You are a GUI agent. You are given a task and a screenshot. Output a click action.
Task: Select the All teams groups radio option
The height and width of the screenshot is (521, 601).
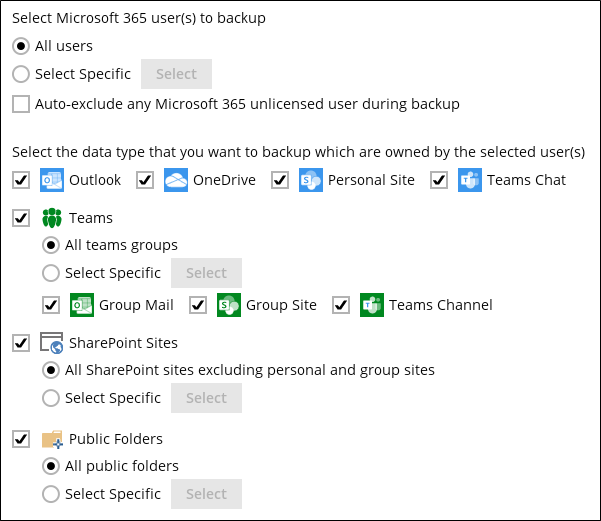point(51,245)
